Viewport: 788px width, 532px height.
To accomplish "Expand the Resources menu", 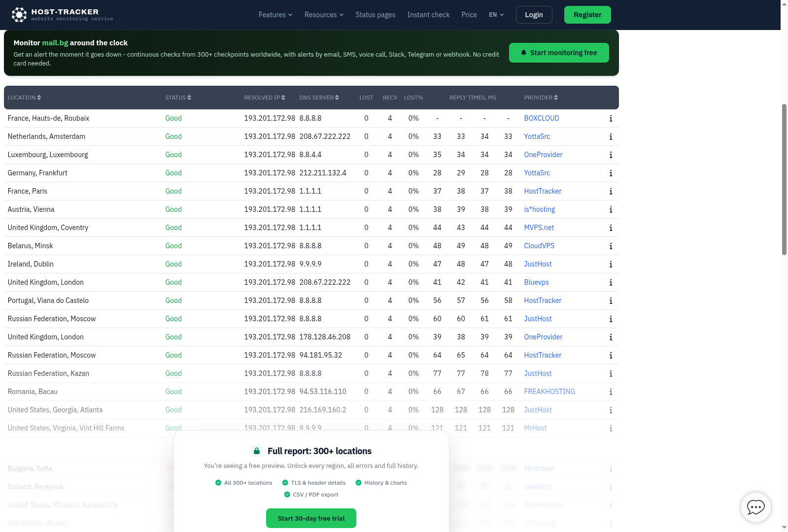I will pos(324,15).
